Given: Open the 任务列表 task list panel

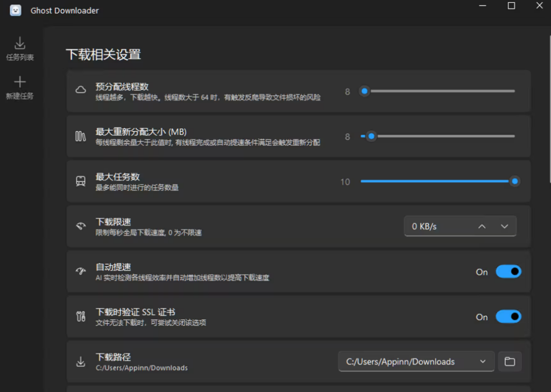Looking at the screenshot, I should pyautogui.click(x=20, y=47).
